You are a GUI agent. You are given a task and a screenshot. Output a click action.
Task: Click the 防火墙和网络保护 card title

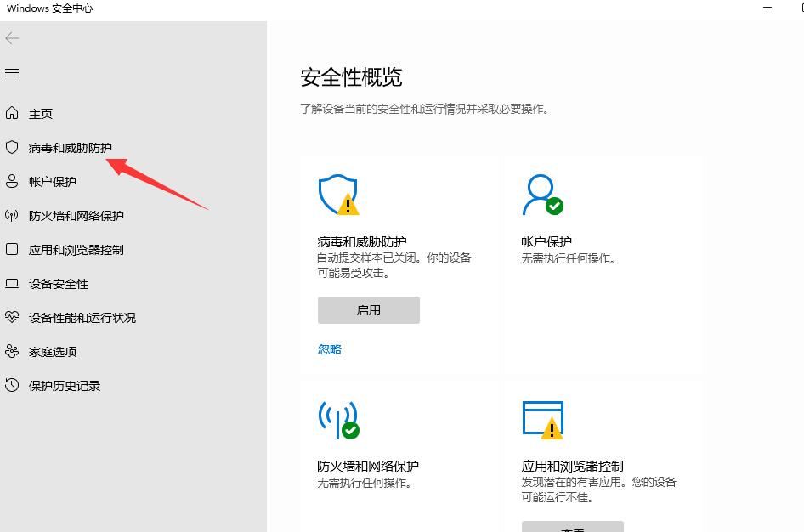click(x=368, y=466)
